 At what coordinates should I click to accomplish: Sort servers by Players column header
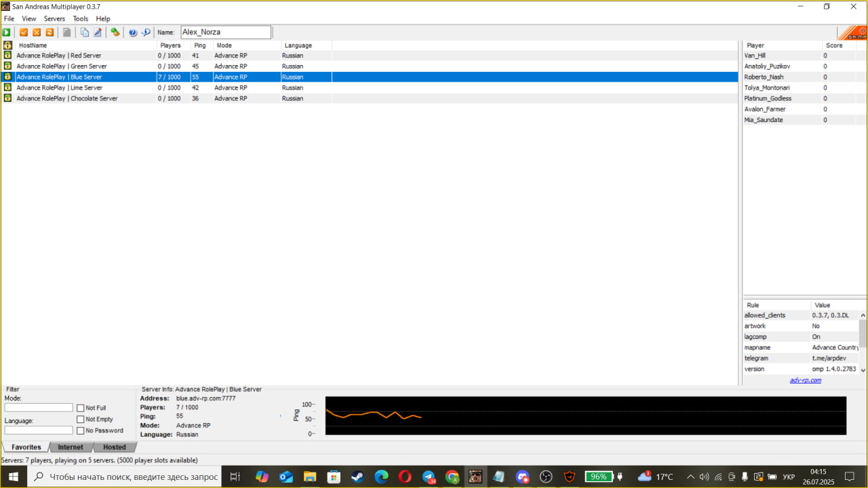click(x=174, y=45)
